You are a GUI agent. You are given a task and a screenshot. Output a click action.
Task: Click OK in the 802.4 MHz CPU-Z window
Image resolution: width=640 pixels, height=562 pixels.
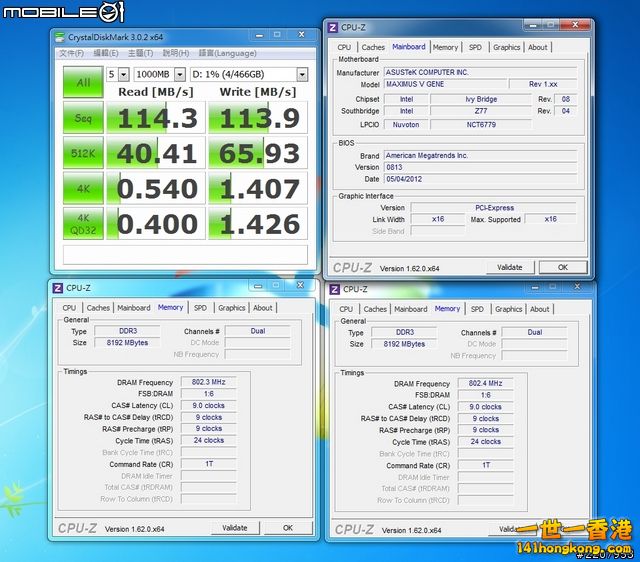[x=563, y=528]
